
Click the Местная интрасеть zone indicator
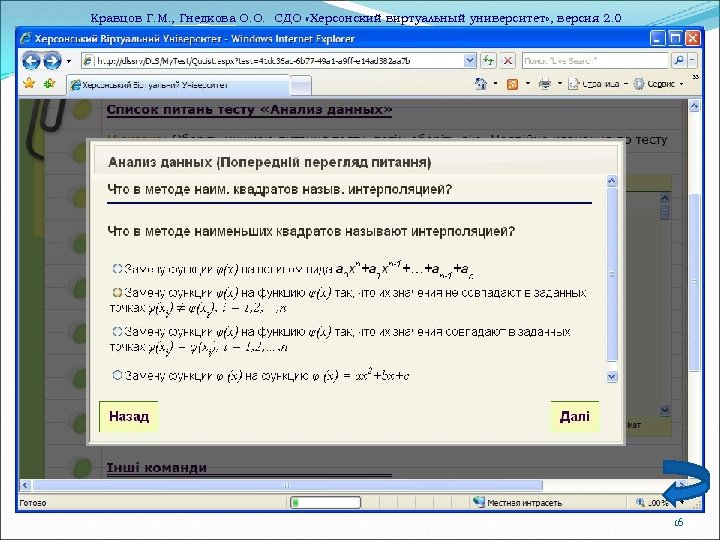tap(518, 503)
